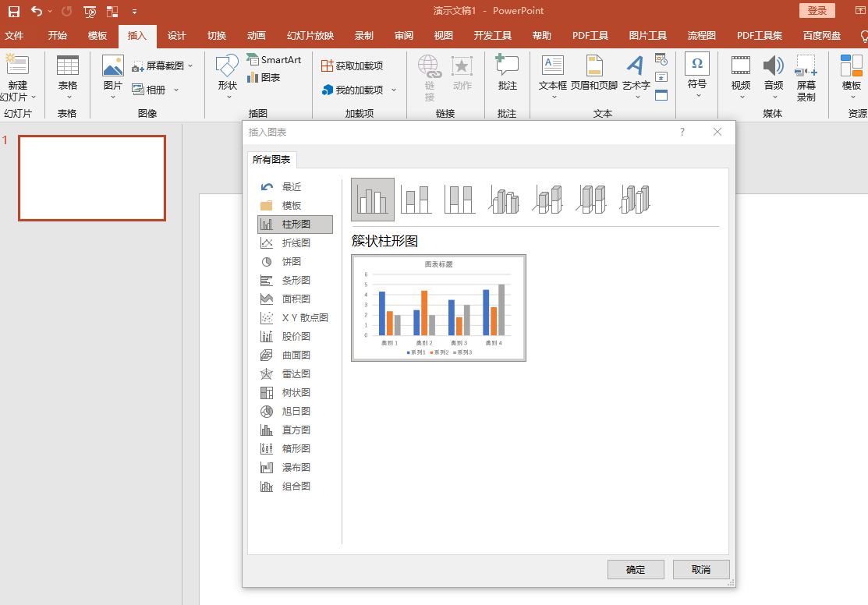The width and height of the screenshot is (868, 605).
Task: Cancel the dialog with 取消
Action: 701,570
